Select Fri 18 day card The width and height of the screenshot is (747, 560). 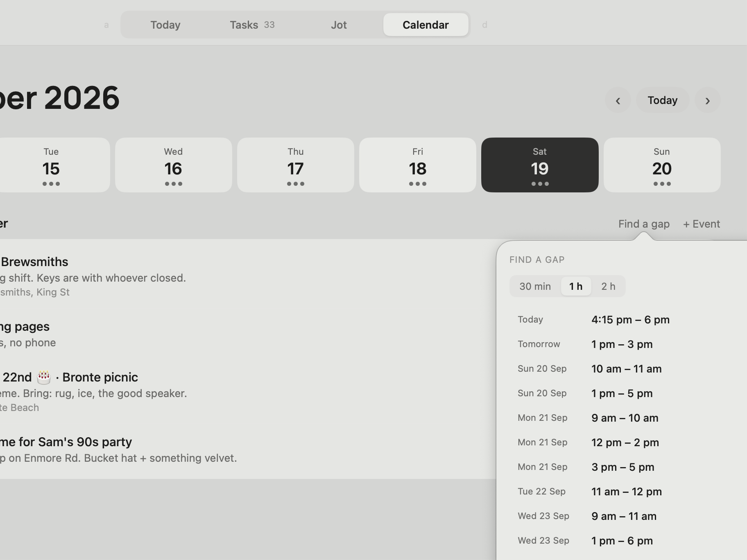click(x=417, y=165)
